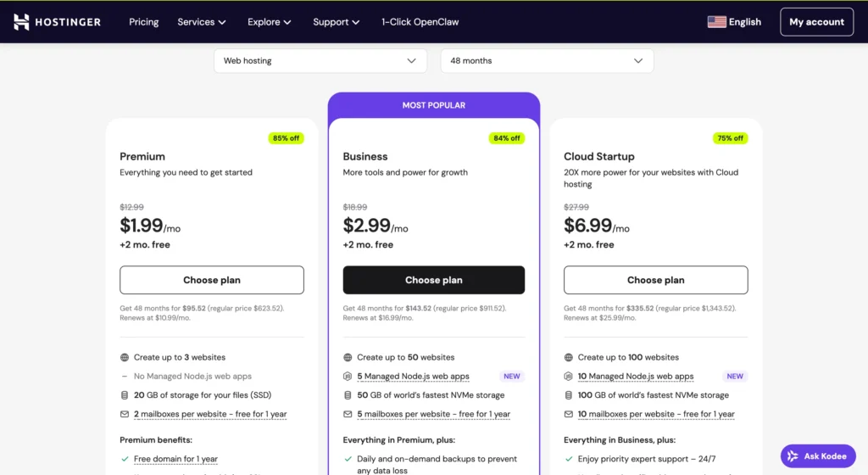Click the $2.99/mo price
868x475 pixels.
(376, 226)
